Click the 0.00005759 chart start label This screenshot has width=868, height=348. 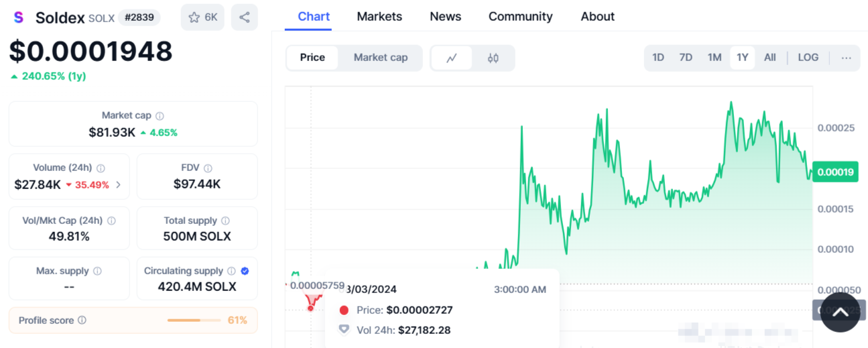pyautogui.click(x=317, y=286)
